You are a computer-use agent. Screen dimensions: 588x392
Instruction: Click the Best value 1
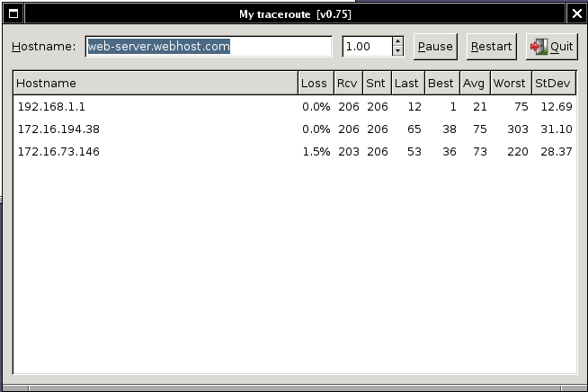pyautogui.click(x=453, y=107)
